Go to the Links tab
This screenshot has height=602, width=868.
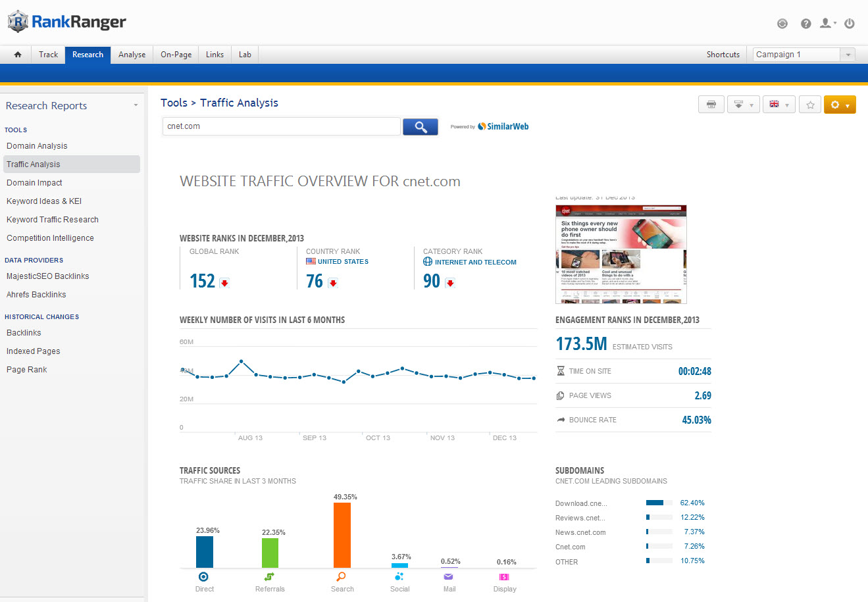(215, 55)
